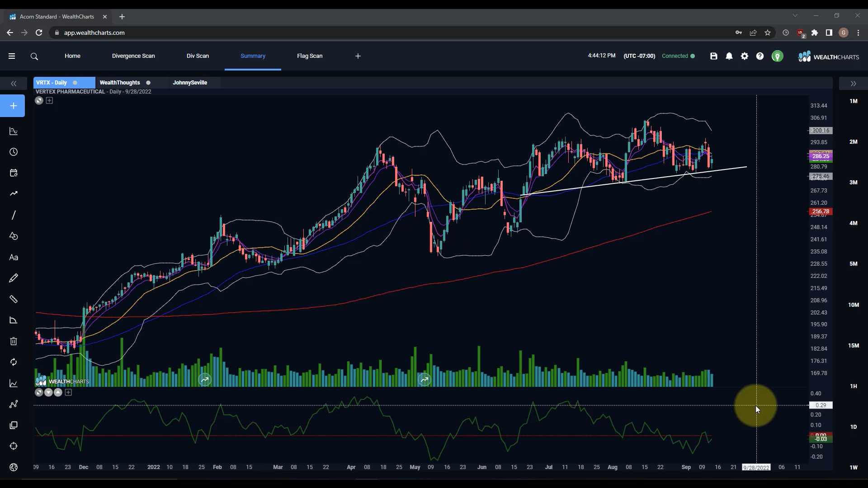This screenshot has width=868, height=488.
Task: Click the dot on WealthThoughts tab
Action: [x=148, y=83]
